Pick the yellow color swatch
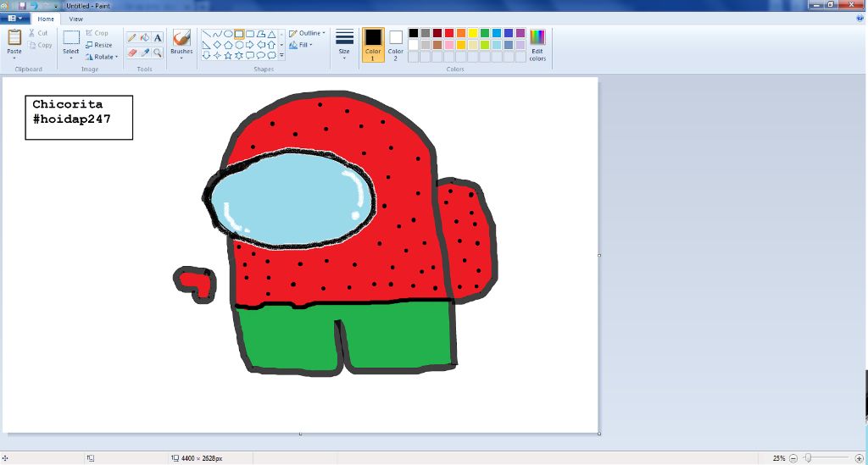The width and height of the screenshot is (868, 465). [x=473, y=33]
